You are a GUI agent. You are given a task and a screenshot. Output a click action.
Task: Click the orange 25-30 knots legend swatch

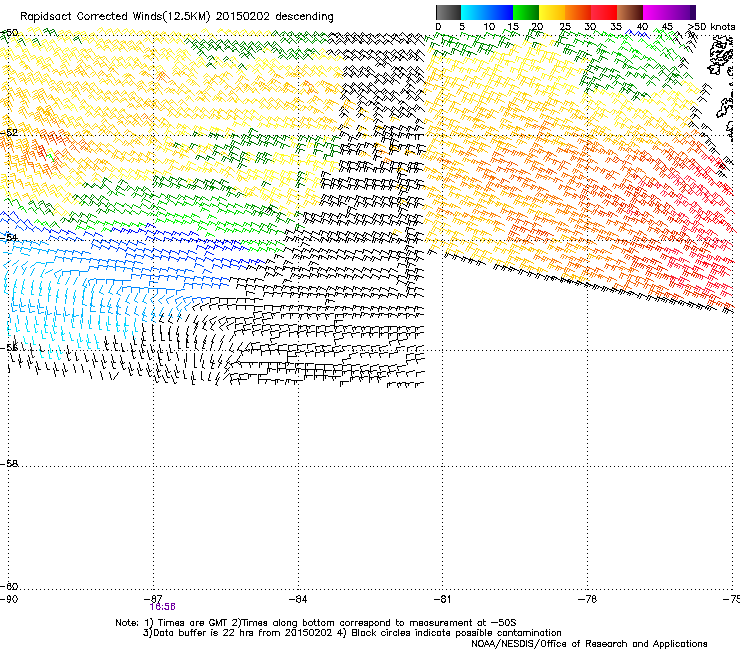(x=578, y=12)
